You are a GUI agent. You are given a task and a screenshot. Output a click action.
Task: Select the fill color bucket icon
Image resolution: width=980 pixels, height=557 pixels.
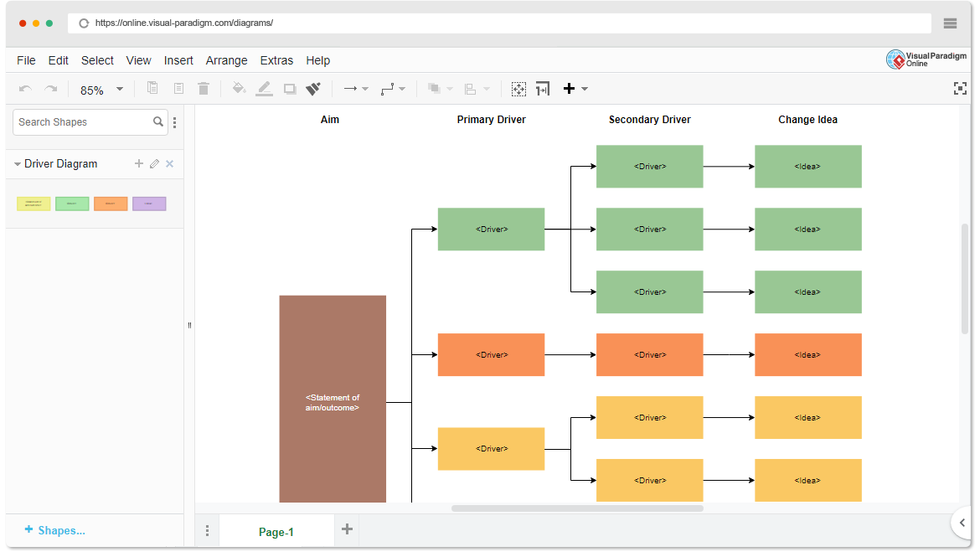(x=239, y=88)
